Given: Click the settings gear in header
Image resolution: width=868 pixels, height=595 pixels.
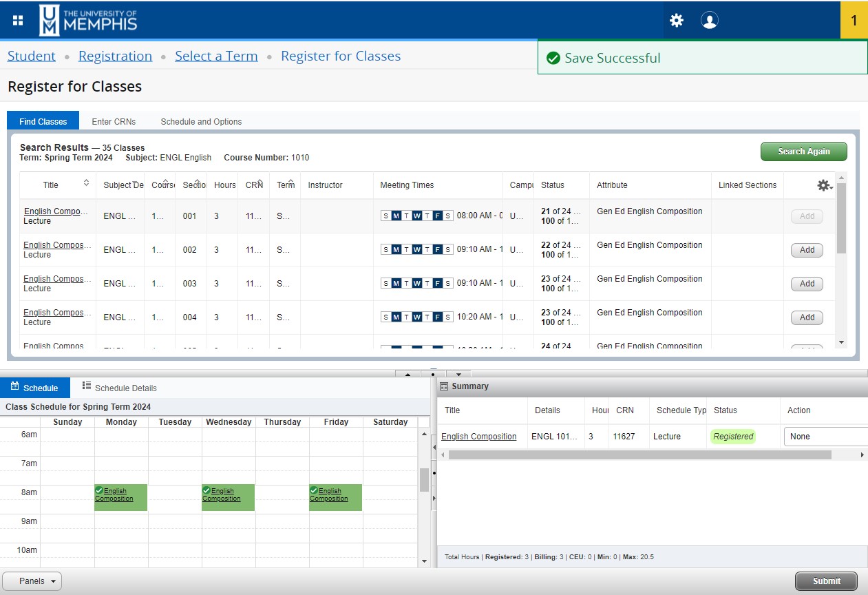Looking at the screenshot, I should click(677, 20).
